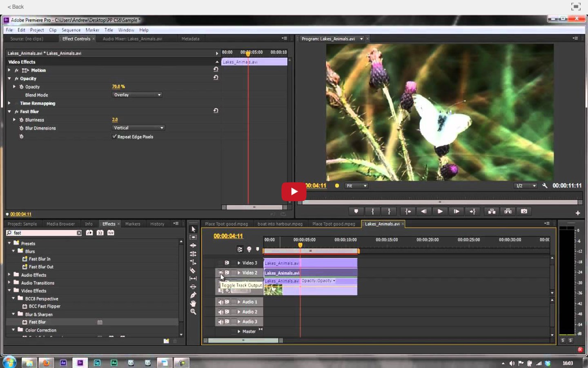Open Program monitor settings wrench
This screenshot has height=368, width=588.
click(545, 186)
